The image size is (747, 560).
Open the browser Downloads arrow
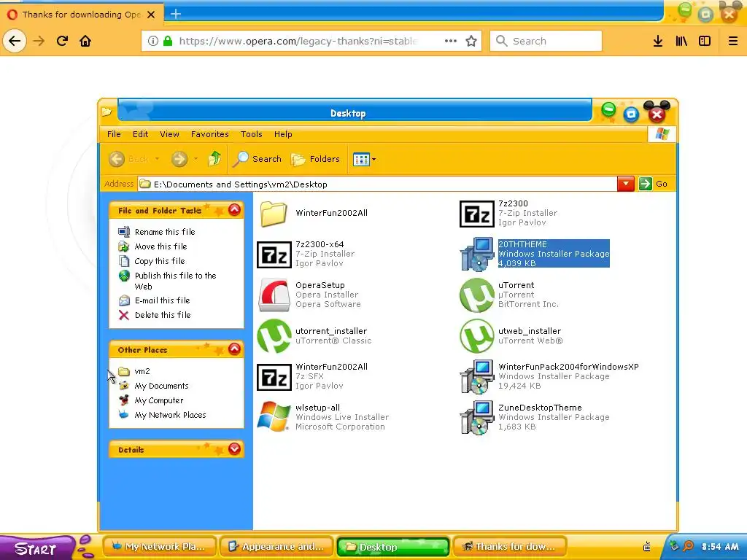click(658, 41)
